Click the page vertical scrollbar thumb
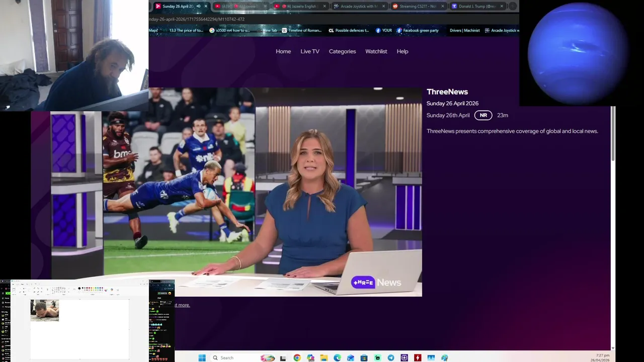Screen dimensions: 644x362 pyautogui.click(x=613, y=134)
